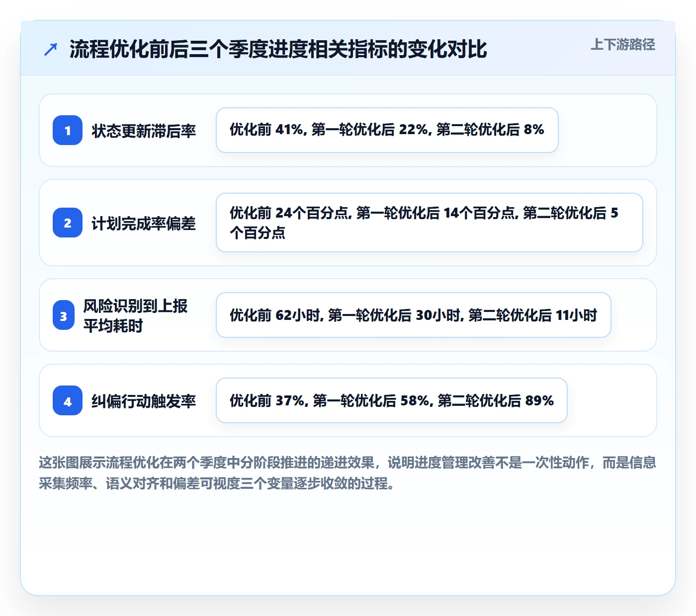Click the number 1 badge
Image resolution: width=696 pixels, height=616 pixels.
click(68, 130)
